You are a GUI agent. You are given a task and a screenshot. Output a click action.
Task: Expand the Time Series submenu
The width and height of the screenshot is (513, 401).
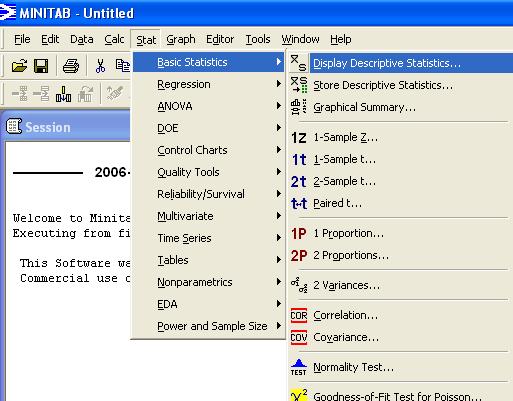click(208, 238)
